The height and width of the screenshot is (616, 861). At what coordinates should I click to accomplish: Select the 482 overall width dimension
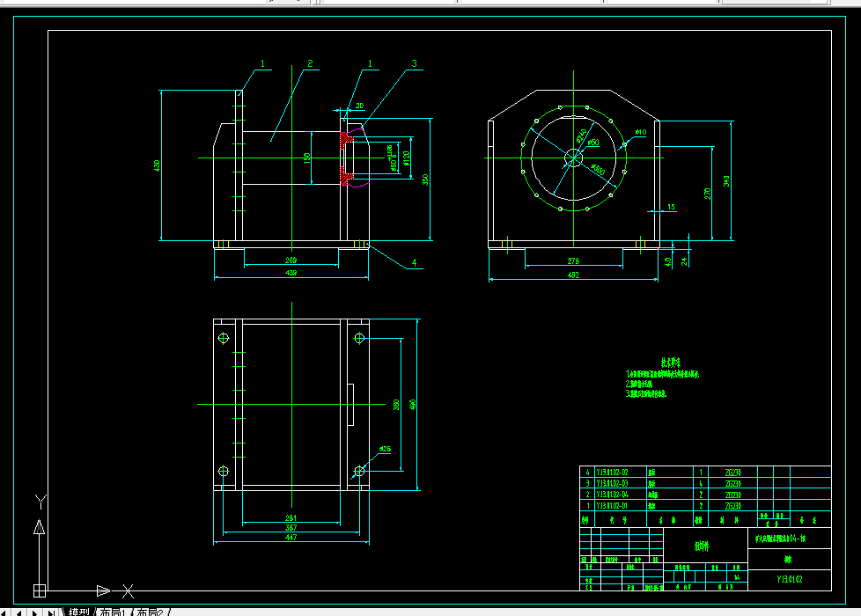click(x=573, y=275)
